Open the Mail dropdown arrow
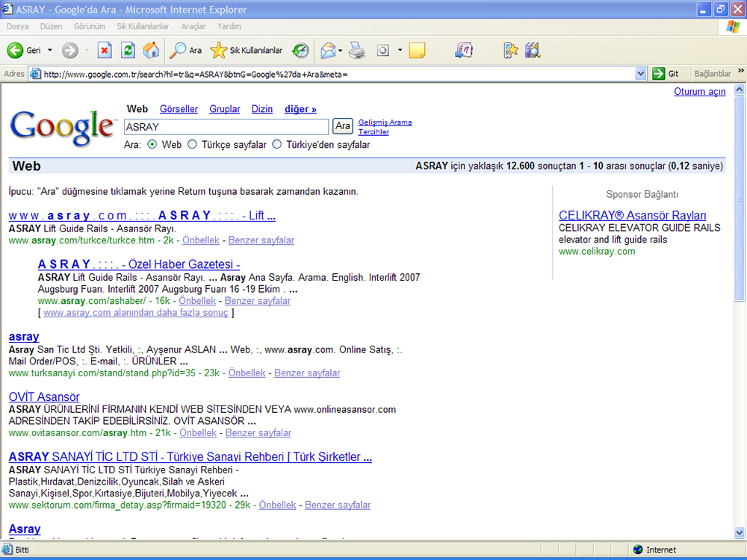Image resolution: width=747 pixels, height=560 pixels. pyautogui.click(x=340, y=50)
